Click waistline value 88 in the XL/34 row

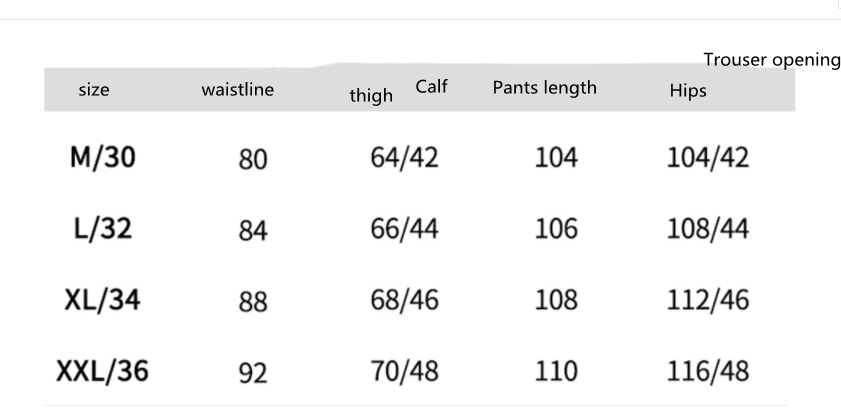point(253,302)
